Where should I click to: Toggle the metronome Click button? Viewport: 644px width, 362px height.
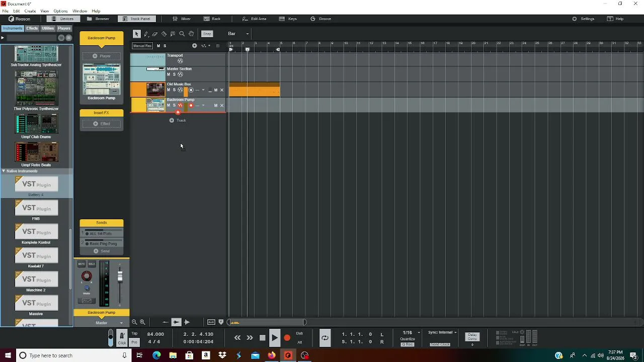tap(122, 338)
